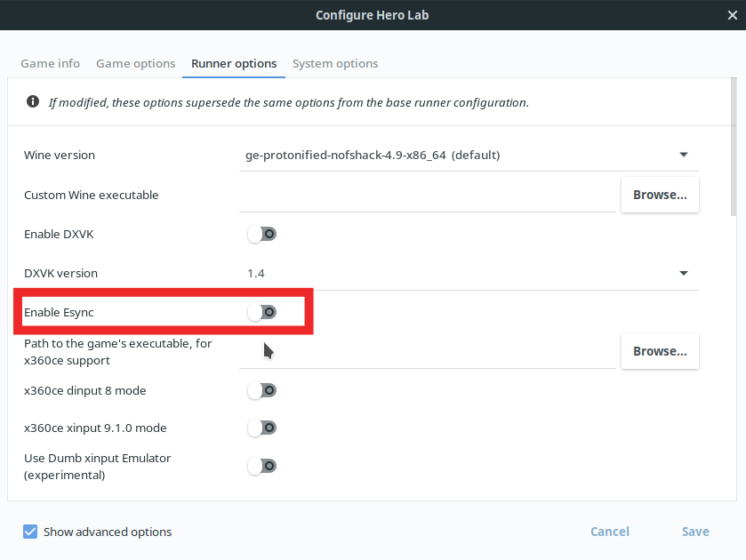This screenshot has width=746, height=560.
Task: Browse for a custom Wine executable
Action: click(x=660, y=195)
